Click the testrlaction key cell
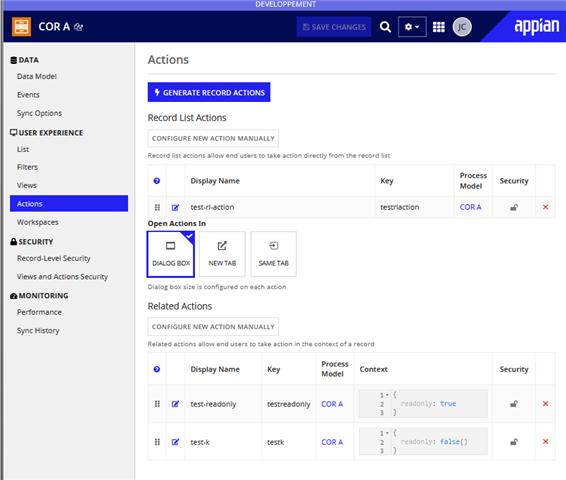This screenshot has width=566, height=480. coord(400,207)
